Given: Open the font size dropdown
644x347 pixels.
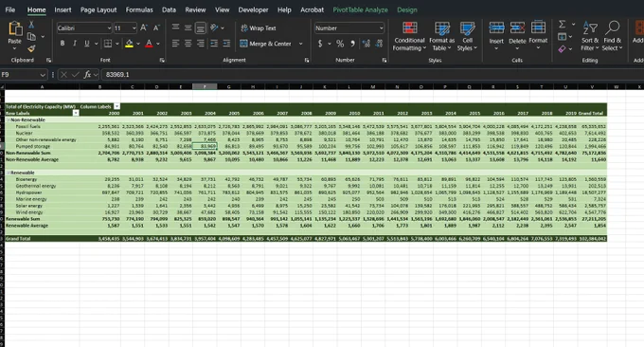Looking at the screenshot, I should (134, 27).
